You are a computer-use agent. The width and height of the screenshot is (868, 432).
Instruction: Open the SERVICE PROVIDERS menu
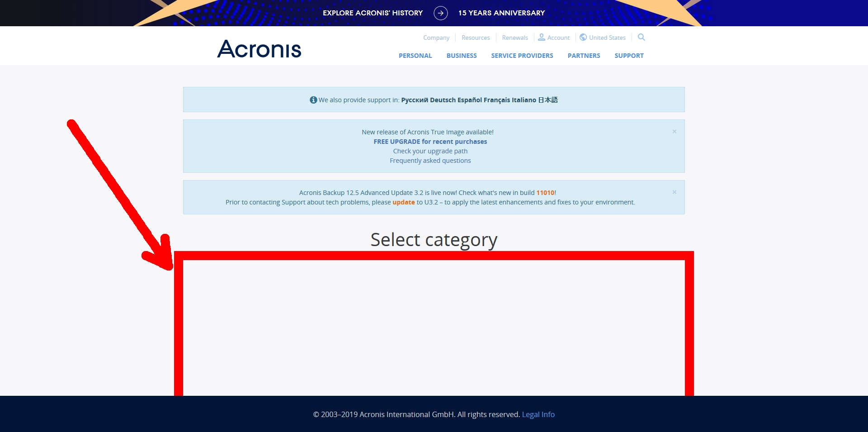[x=522, y=55]
